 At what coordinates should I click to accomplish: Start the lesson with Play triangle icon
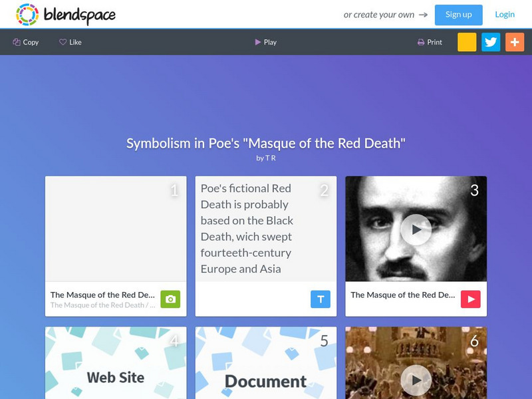258,42
